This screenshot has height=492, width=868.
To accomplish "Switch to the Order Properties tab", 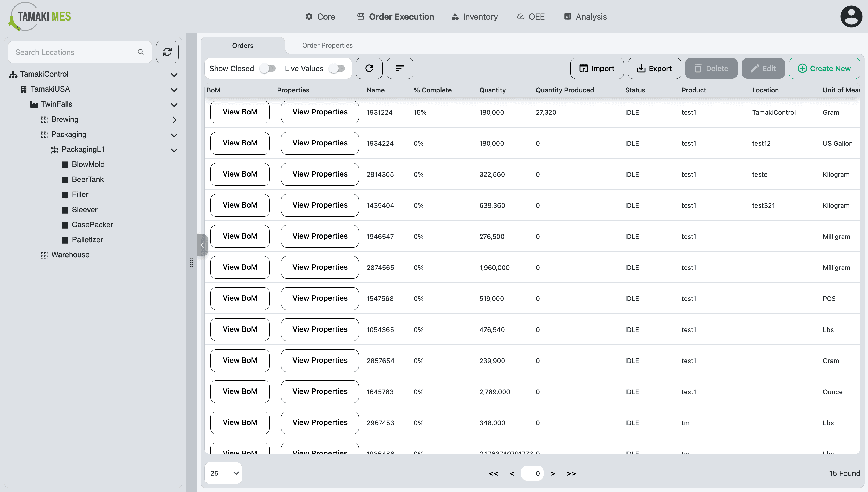I will [x=327, y=45].
